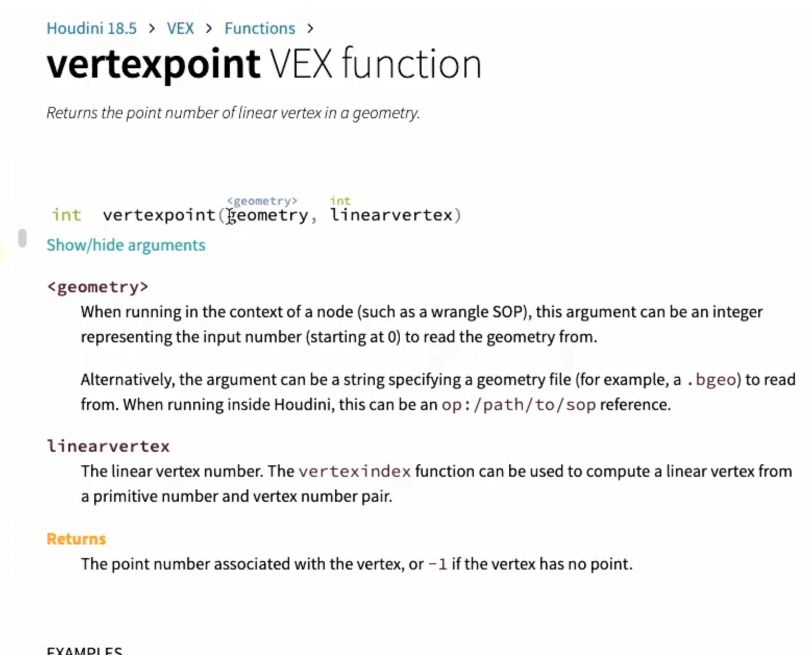
Task: Select the vertexpoint function name in signature
Action: click(159, 215)
